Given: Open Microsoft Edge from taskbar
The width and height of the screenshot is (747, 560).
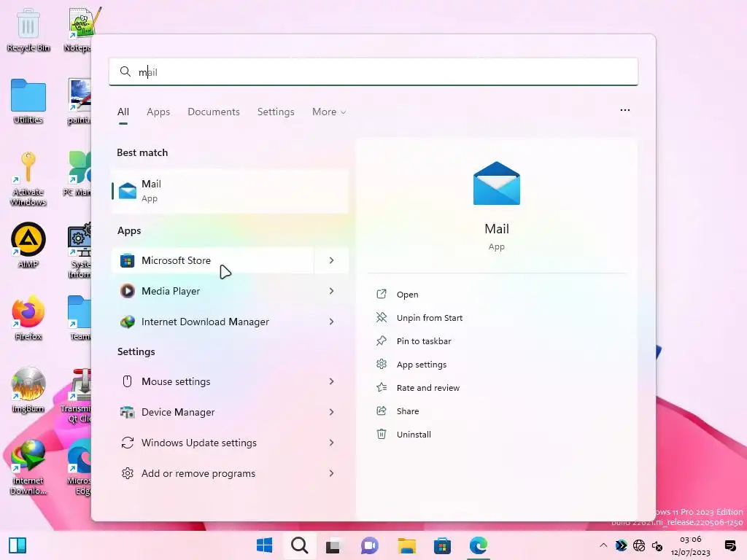Looking at the screenshot, I should (479, 545).
